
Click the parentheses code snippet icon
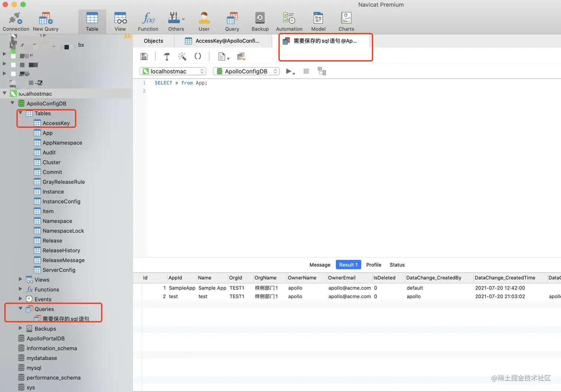coord(198,56)
